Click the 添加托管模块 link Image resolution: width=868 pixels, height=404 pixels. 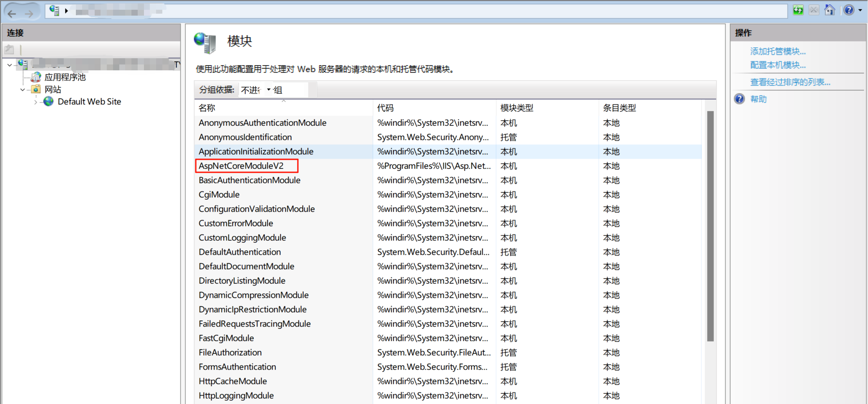pos(778,51)
